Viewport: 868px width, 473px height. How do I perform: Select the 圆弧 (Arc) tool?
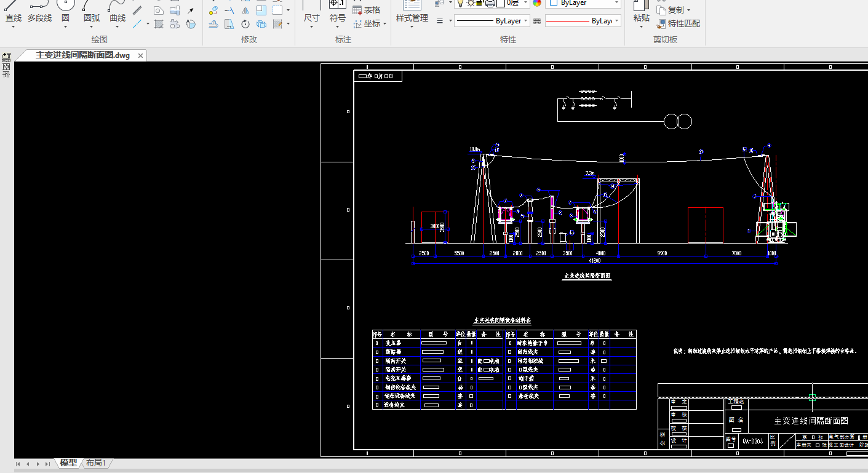91,12
